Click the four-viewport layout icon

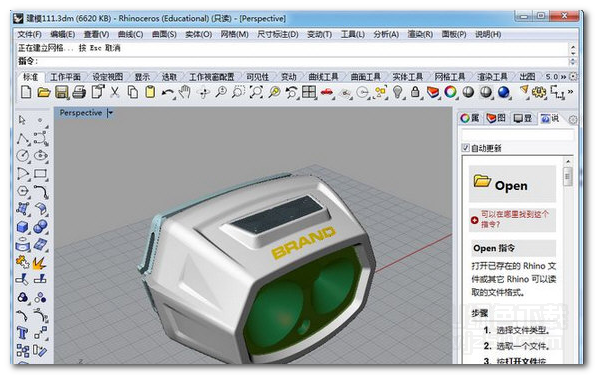point(309,92)
